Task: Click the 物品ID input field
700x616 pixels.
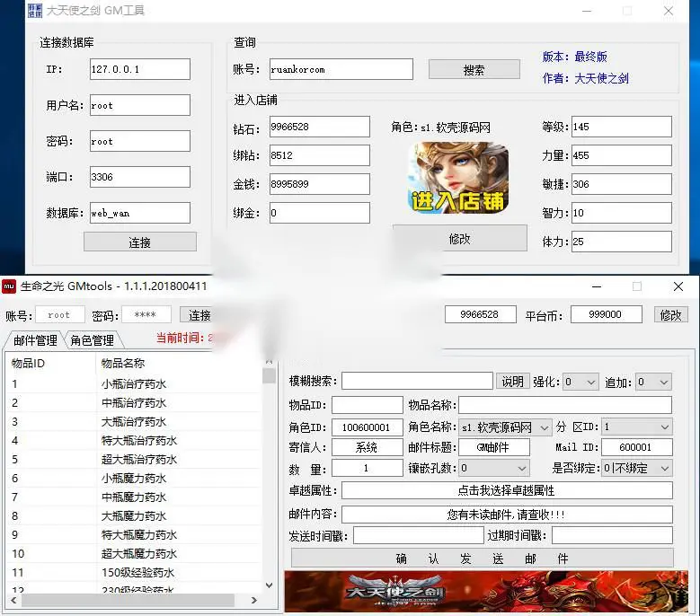Action: [x=367, y=406]
